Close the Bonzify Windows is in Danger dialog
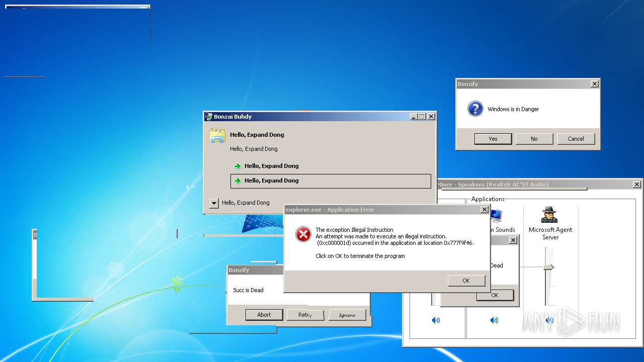Image resolution: width=644 pixels, height=362 pixels. point(594,84)
